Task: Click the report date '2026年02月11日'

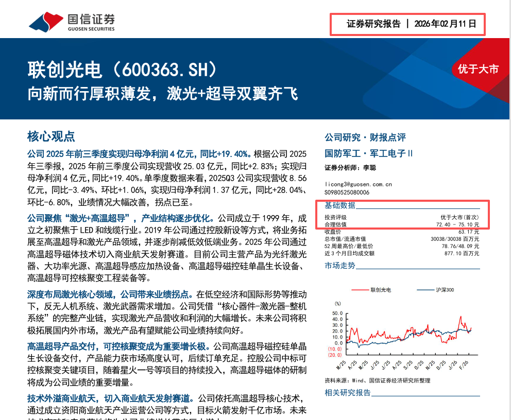Action: click(x=445, y=24)
